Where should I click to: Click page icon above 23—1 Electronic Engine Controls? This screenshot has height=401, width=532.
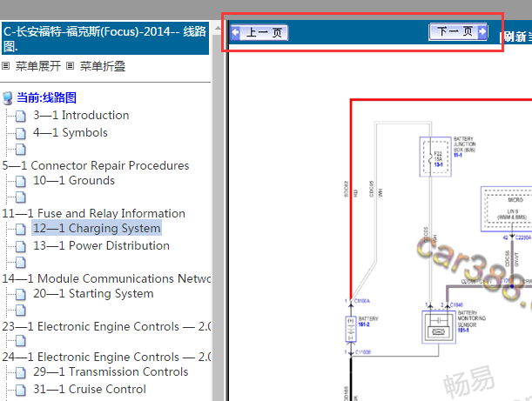21,311
